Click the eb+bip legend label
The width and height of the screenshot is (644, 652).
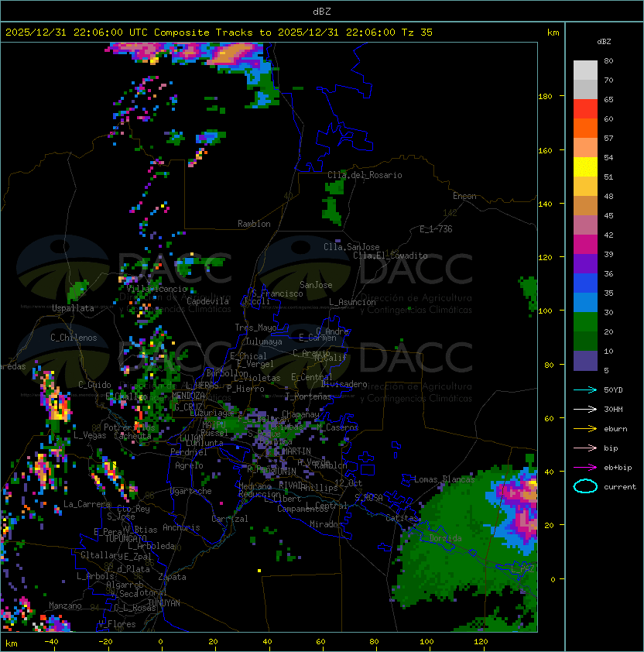tap(618, 468)
